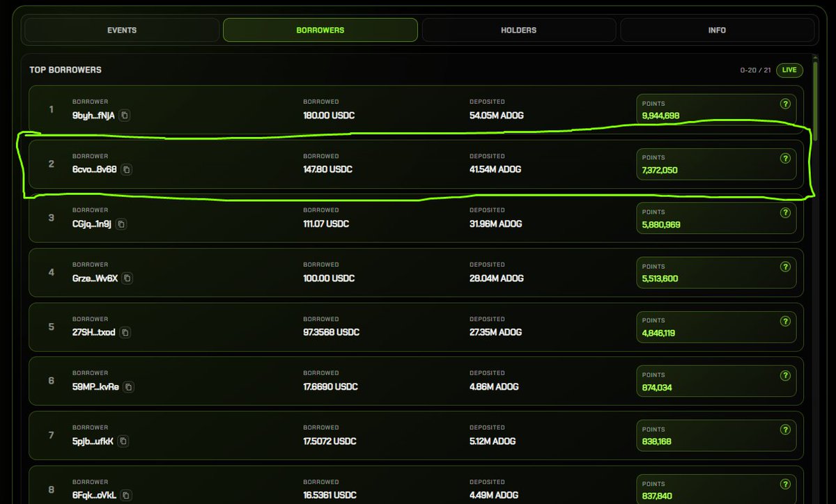The height and width of the screenshot is (504, 836).
Task: Click deposited value 28.04M ADOG
Action: click(497, 278)
